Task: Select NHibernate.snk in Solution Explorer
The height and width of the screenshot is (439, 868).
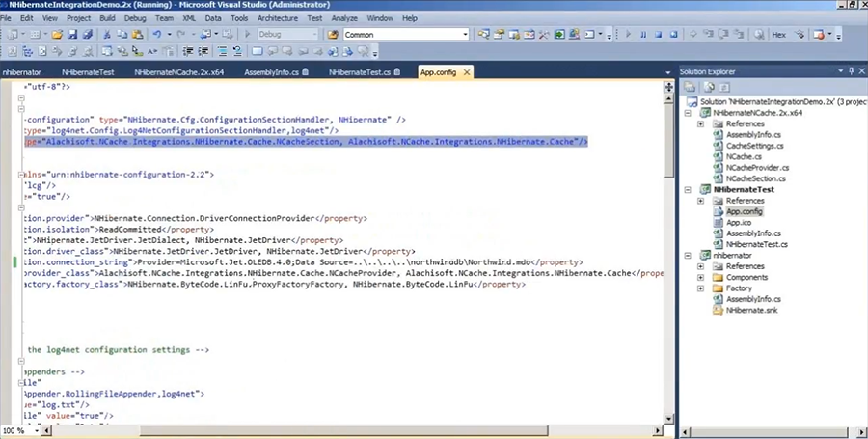Action: point(751,310)
